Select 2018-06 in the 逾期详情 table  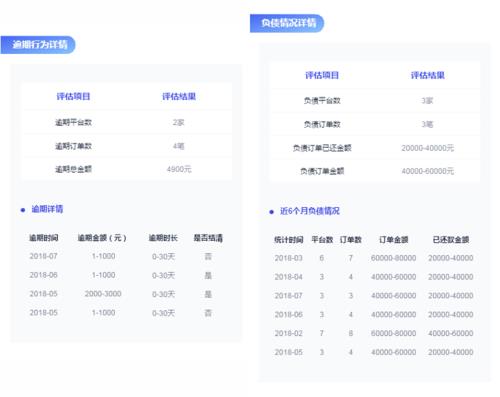click(43, 275)
